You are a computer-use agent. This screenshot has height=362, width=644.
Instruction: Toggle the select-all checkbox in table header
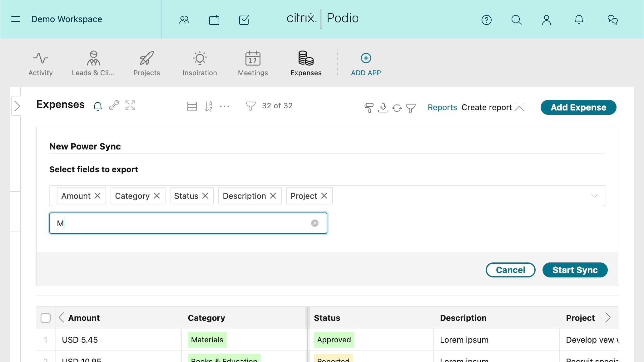46,318
